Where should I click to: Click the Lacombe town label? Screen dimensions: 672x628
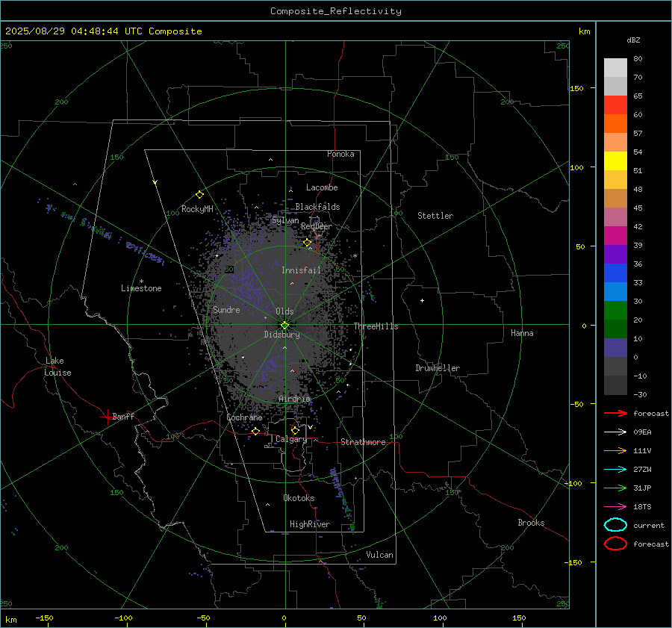322,187
